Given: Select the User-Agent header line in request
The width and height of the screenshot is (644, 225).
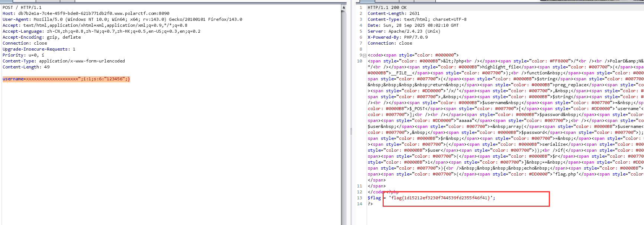Looking at the screenshot, I should (x=122, y=19).
